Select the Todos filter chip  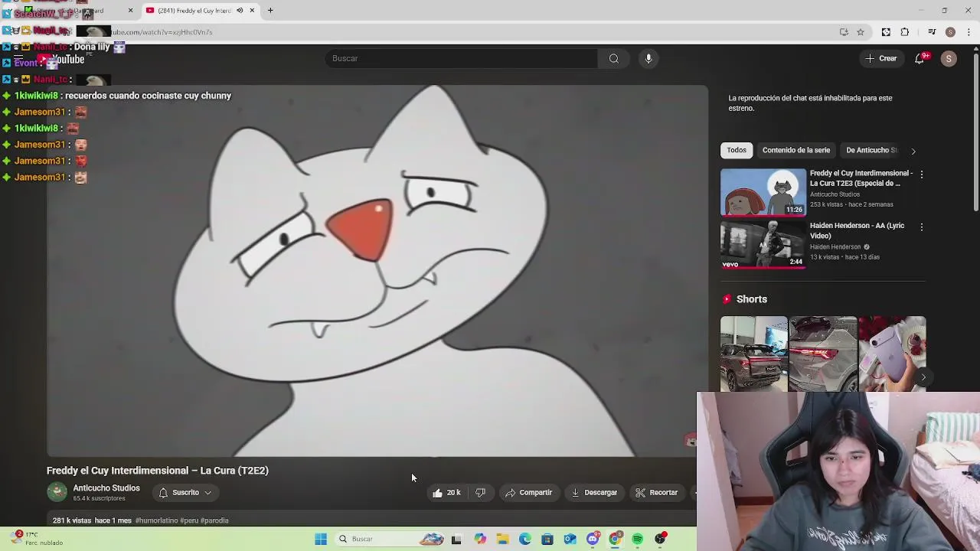click(737, 150)
